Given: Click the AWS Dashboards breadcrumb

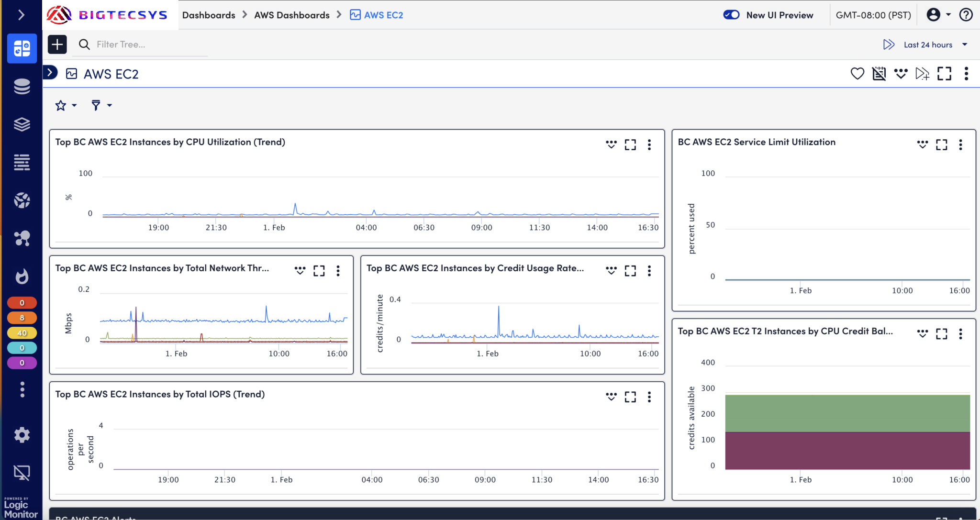Looking at the screenshot, I should pyautogui.click(x=292, y=15).
